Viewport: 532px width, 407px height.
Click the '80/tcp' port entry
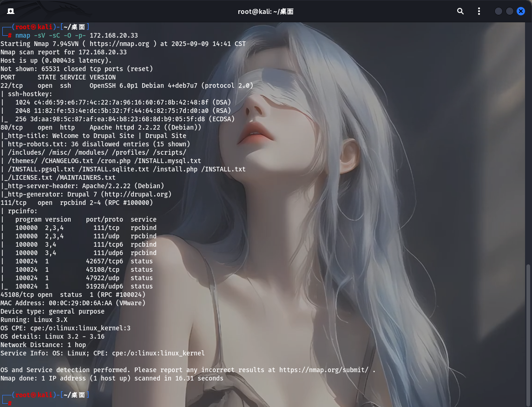pyautogui.click(x=12, y=127)
